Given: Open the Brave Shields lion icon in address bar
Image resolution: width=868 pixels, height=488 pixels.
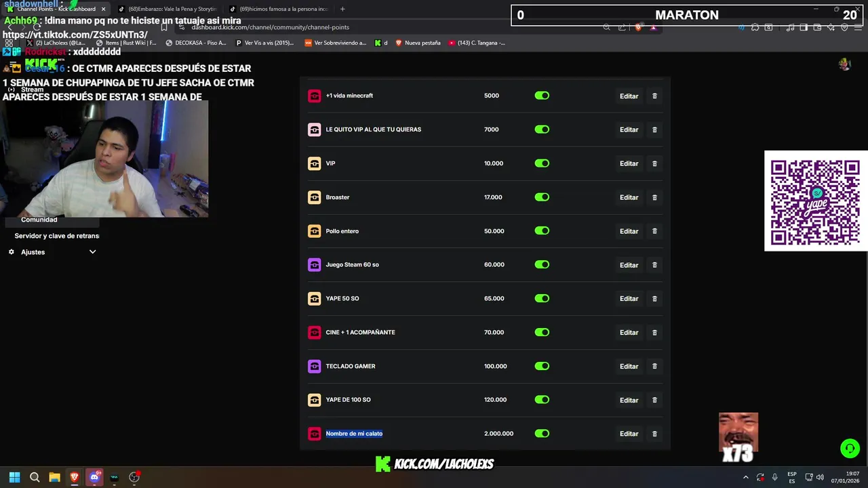Looking at the screenshot, I should [638, 27].
